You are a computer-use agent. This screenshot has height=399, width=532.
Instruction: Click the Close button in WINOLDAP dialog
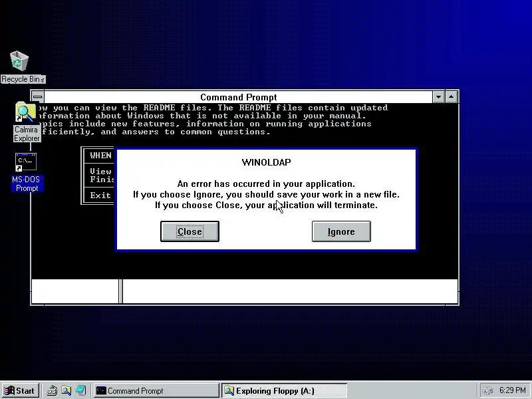tap(190, 231)
